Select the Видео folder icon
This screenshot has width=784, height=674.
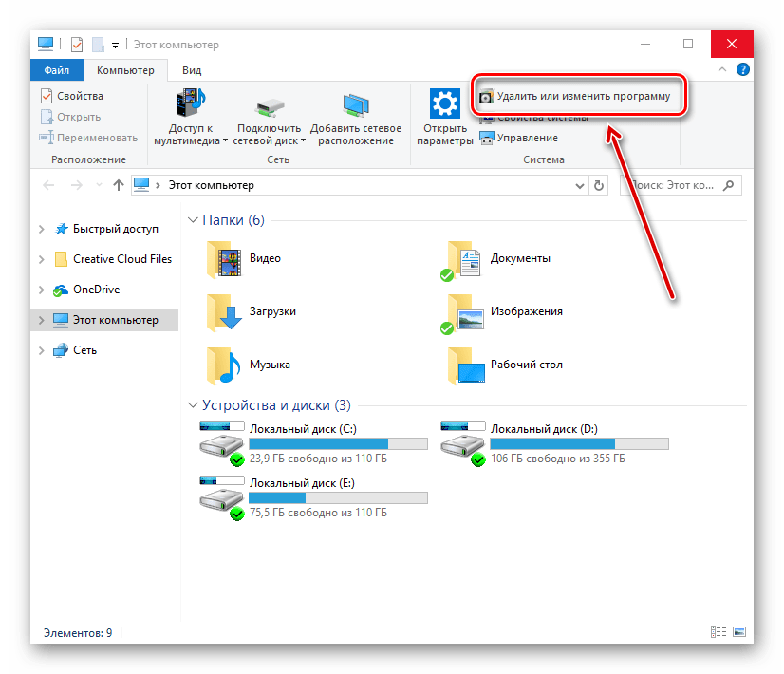tap(224, 259)
